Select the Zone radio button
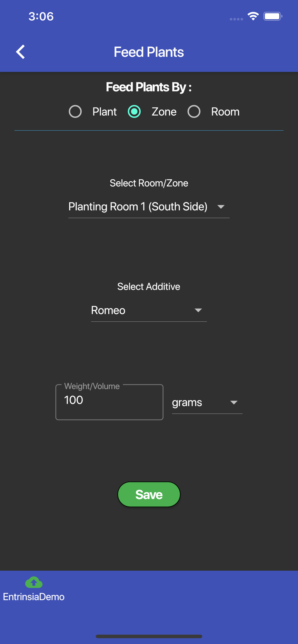298x644 pixels. coord(134,112)
